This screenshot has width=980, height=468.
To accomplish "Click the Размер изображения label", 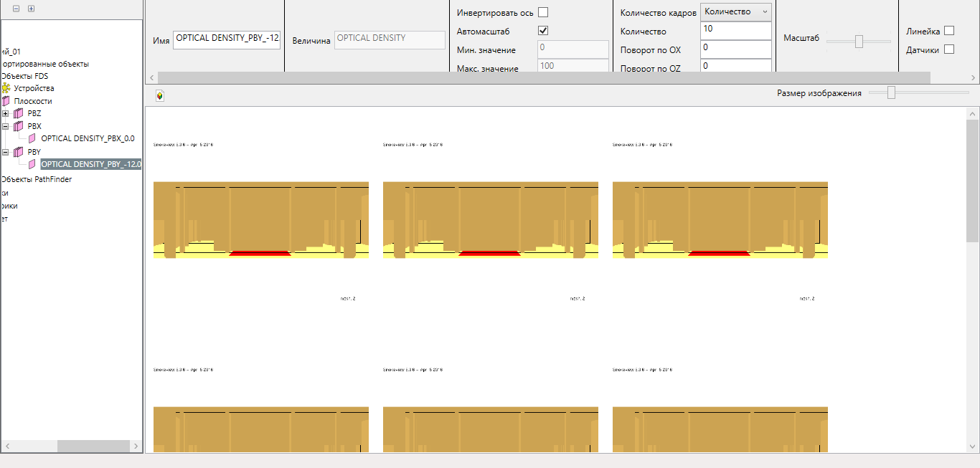I will tap(819, 93).
